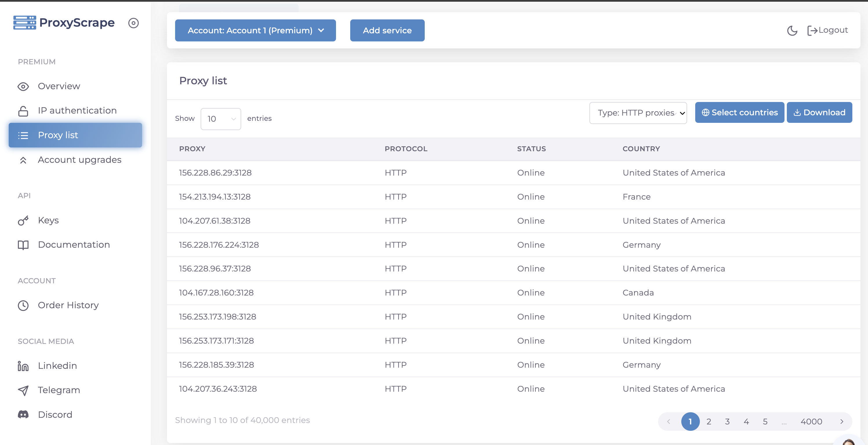
Task: Open the Show entries count dropdown
Action: coord(221,119)
